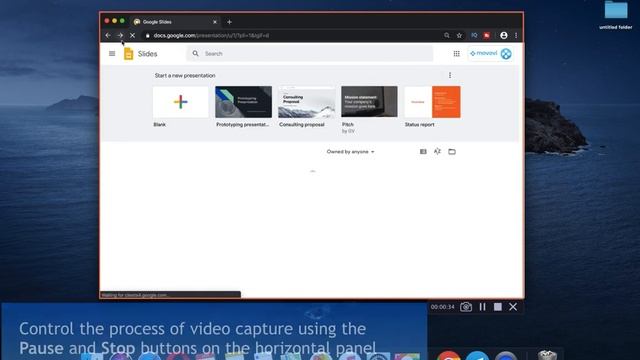Bookmark this page with the star
640x360 pixels.
459,36
